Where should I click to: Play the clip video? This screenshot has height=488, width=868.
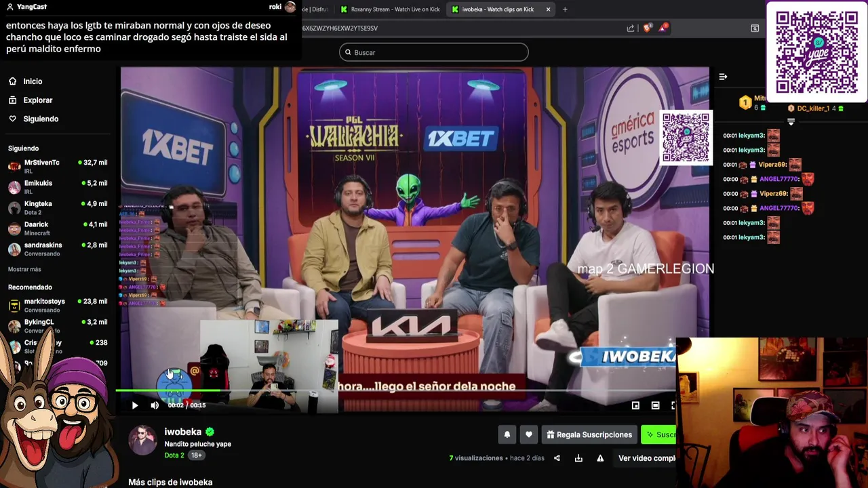(x=134, y=405)
